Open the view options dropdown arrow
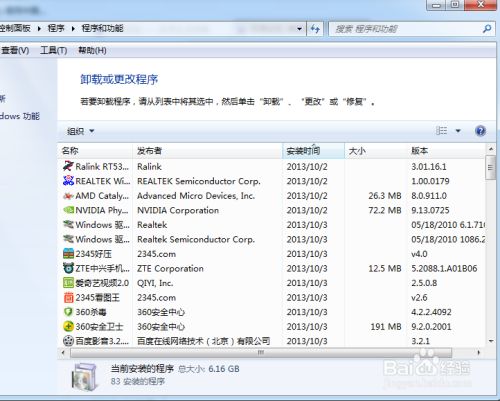This screenshot has width=500, height=401. click(x=458, y=131)
